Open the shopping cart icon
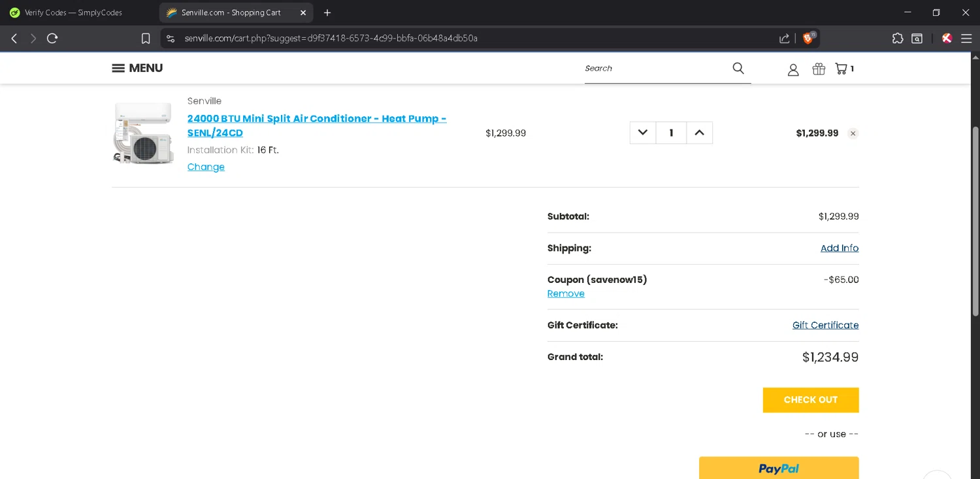This screenshot has height=479, width=980. tap(841, 69)
